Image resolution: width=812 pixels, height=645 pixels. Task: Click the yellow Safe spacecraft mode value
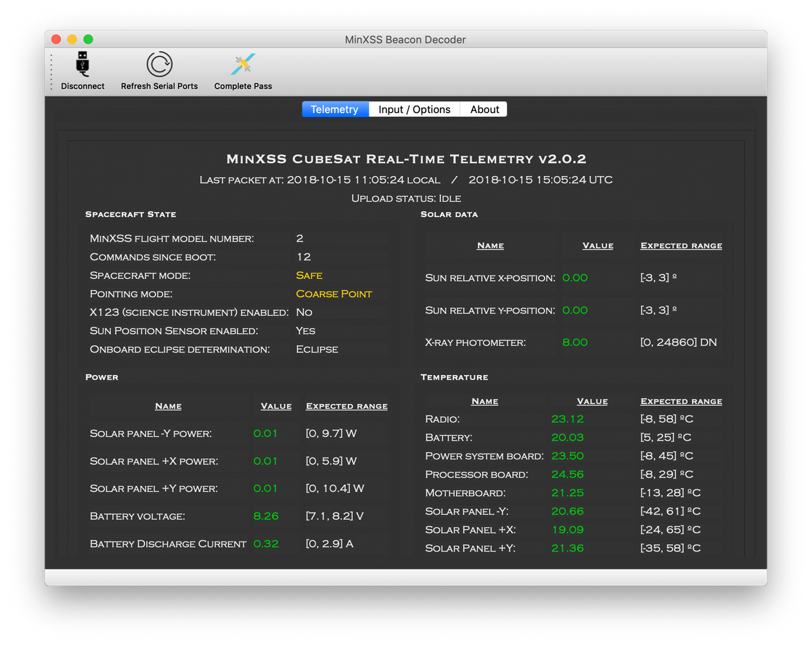pyautogui.click(x=309, y=275)
